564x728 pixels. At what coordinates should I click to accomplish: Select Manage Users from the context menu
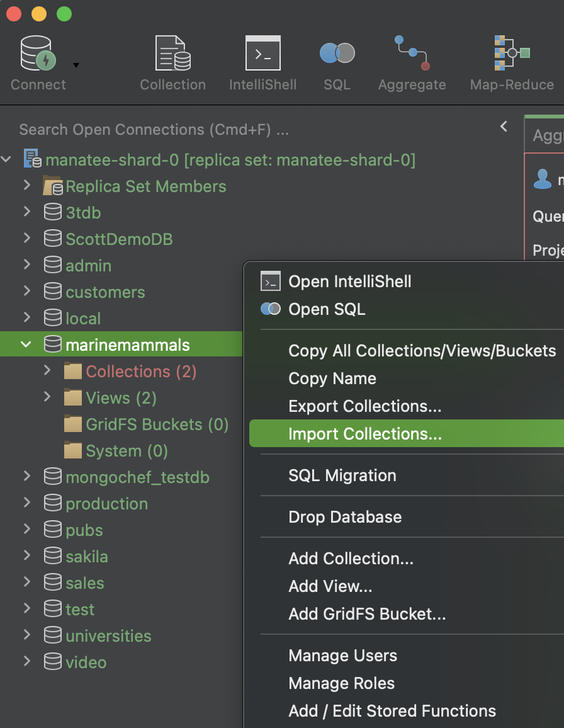[343, 656]
